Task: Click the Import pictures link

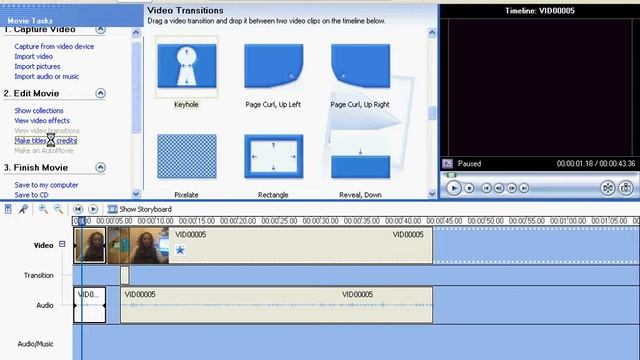Action: (37, 66)
